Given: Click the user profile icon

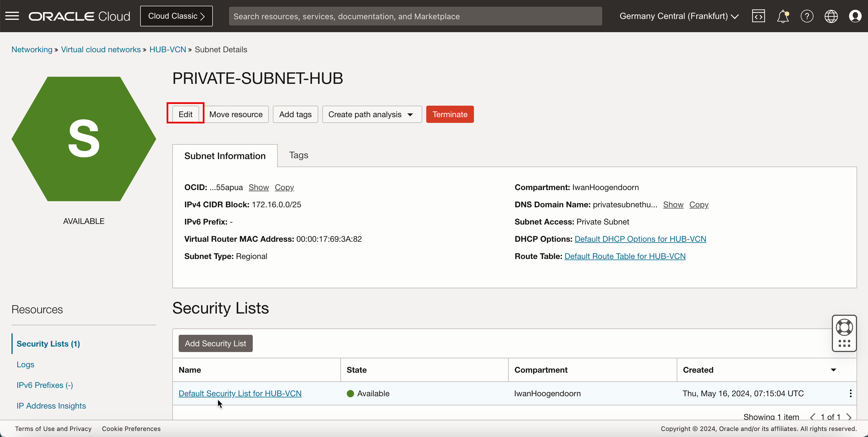Looking at the screenshot, I should [856, 16].
